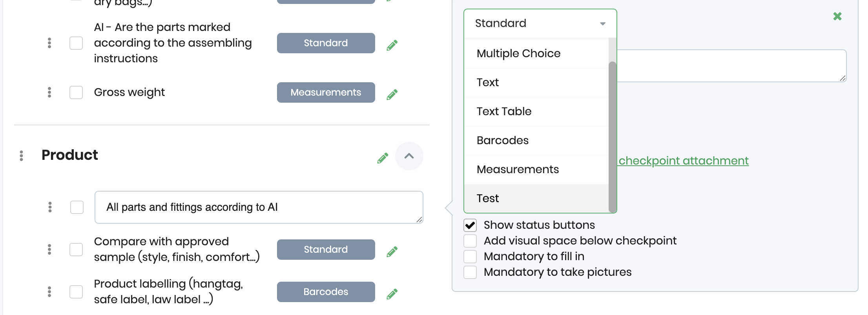
Task: Close the checkpoint settings panel
Action: (x=837, y=16)
